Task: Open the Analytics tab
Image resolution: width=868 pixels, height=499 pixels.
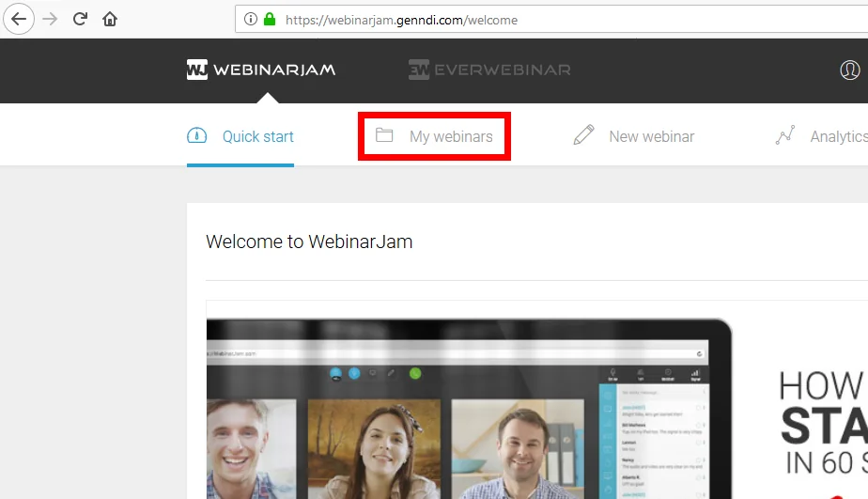Action: (821, 136)
